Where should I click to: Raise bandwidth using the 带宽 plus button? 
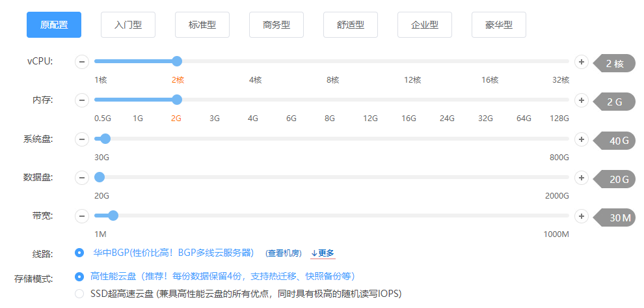coord(582,216)
